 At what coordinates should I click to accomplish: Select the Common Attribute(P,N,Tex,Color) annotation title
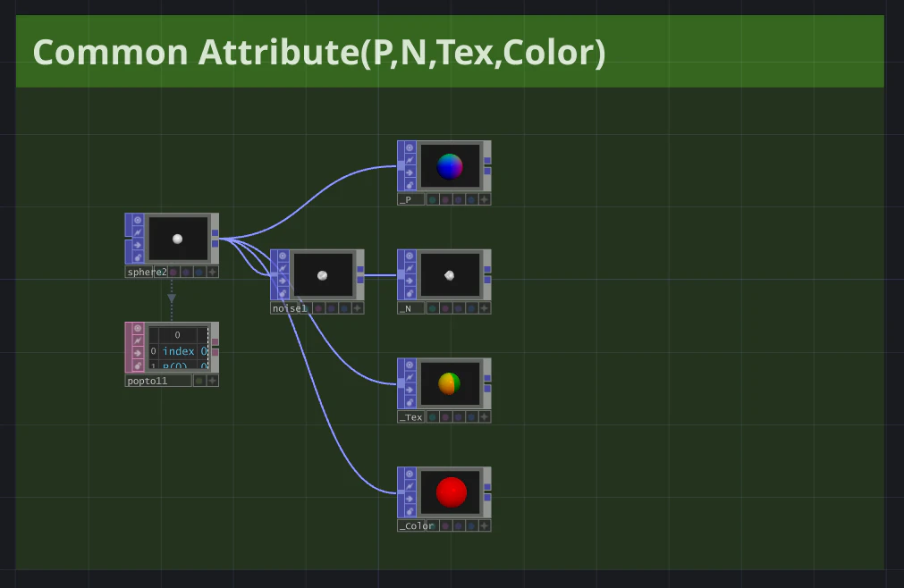tap(319, 52)
